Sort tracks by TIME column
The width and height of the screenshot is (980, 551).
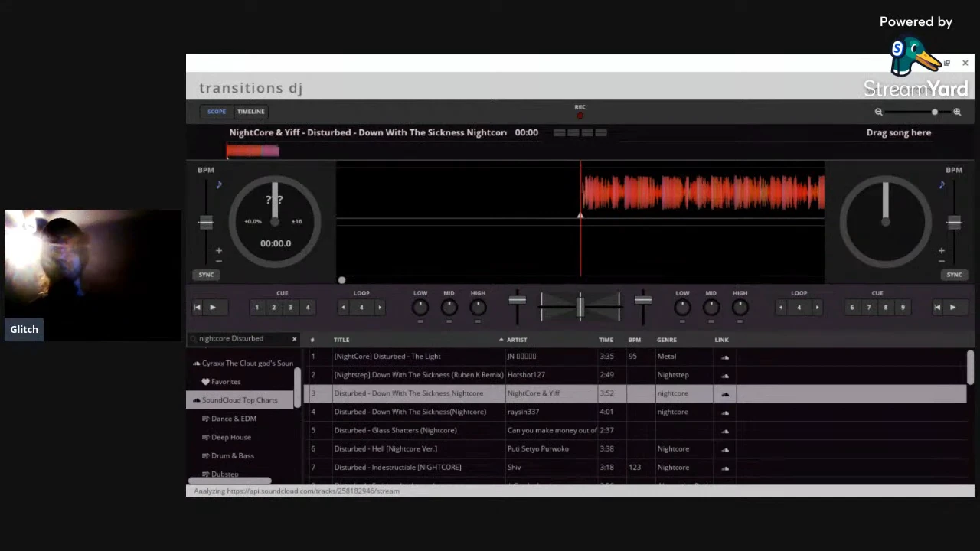606,340
